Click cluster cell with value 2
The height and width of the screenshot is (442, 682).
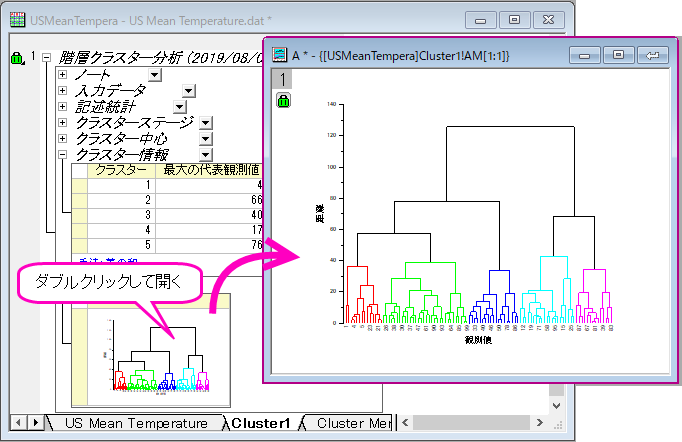pyautogui.click(x=121, y=200)
